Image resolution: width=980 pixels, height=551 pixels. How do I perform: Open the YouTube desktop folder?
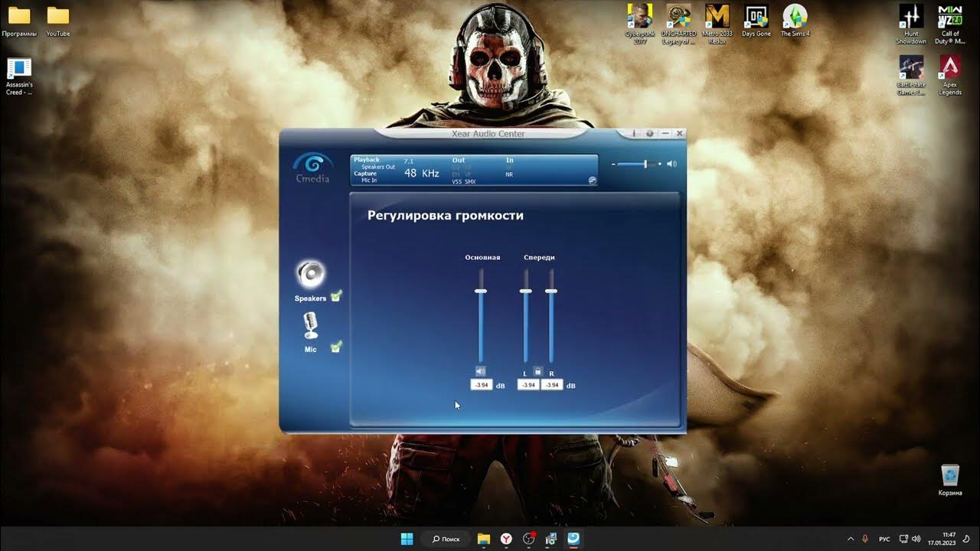[57, 21]
